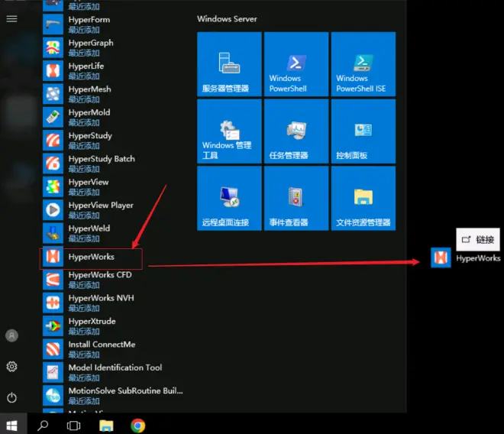Launch HyperStudy Batch application
This screenshot has width=504, height=434.
(112, 164)
